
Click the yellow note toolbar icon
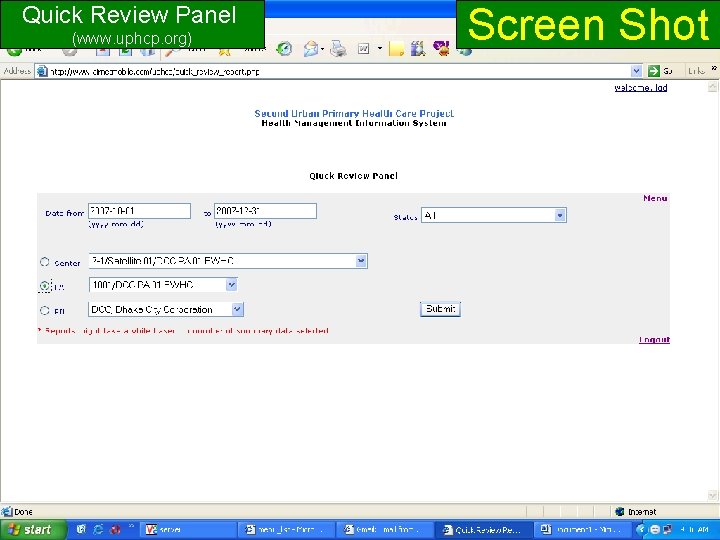pyautogui.click(x=396, y=49)
